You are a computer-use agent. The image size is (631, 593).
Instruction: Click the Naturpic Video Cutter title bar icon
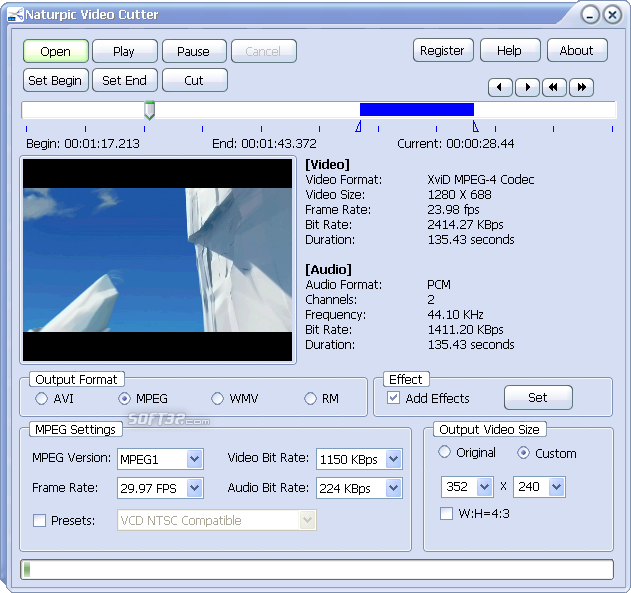(15, 15)
